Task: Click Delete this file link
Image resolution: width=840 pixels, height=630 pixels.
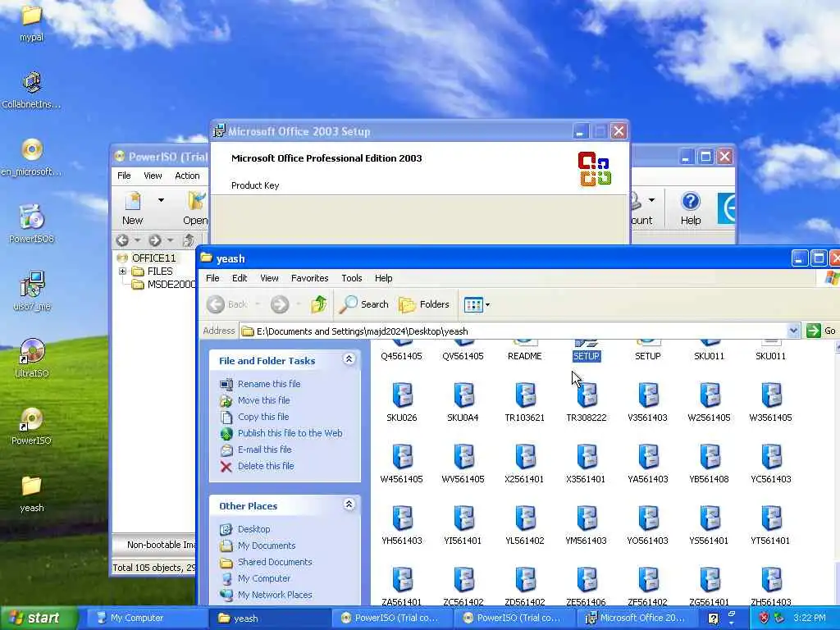Action: pos(266,466)
